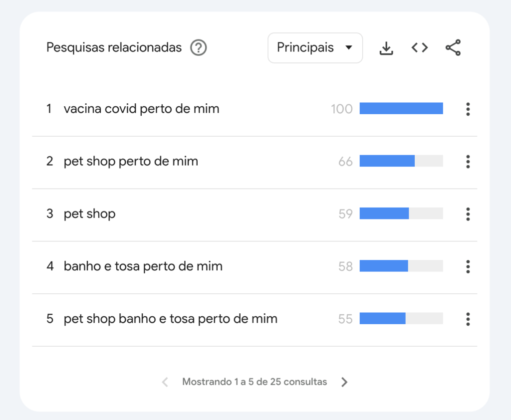The height and width of the screenshot is (420, 511).
Task: Click the Principais dropdown arrow
Action: point(349,48)
